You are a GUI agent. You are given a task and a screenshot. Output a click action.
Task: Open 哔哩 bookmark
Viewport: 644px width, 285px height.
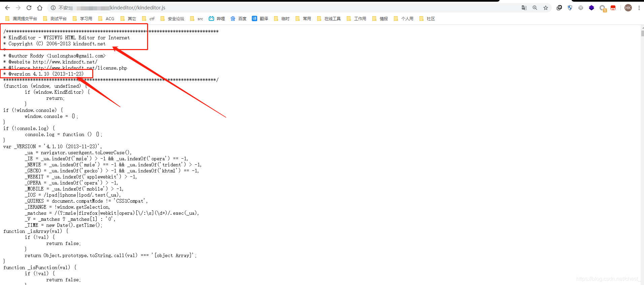click(x=217, y=18)
